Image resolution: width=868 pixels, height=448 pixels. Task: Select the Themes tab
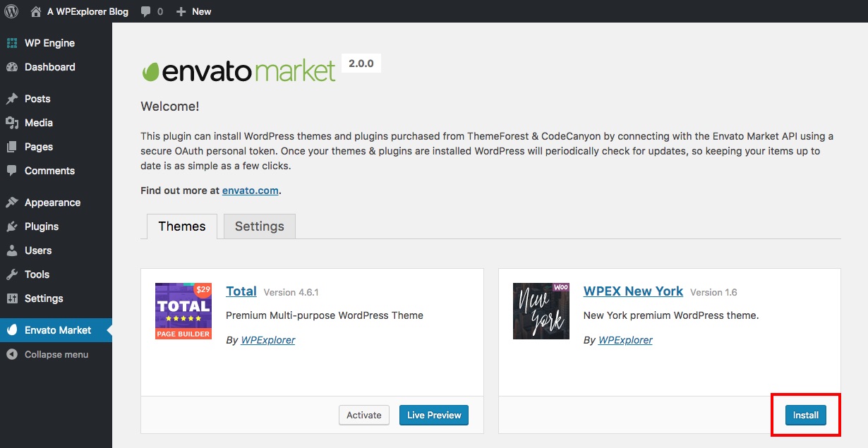coord(182,226)
